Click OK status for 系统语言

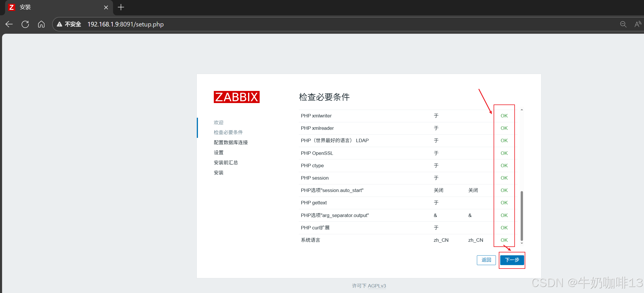504,240
